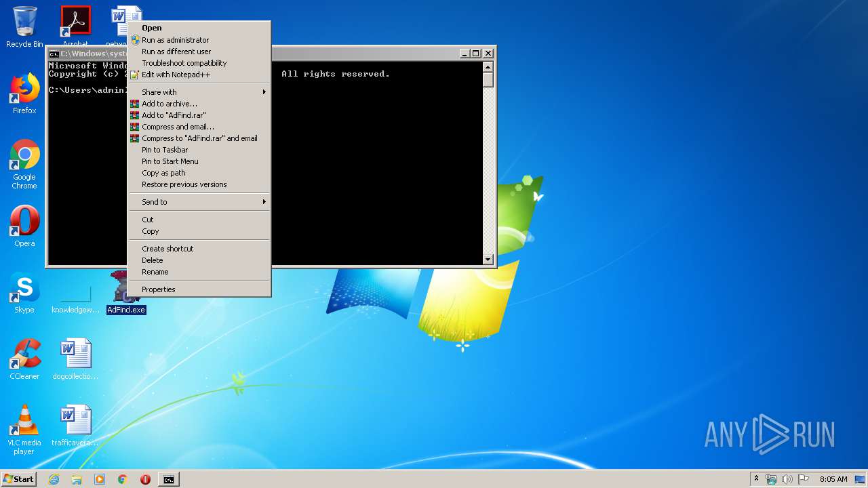Expand the Share with submenu
Viewport: 868px width, 488px height.
coord(199,92)
